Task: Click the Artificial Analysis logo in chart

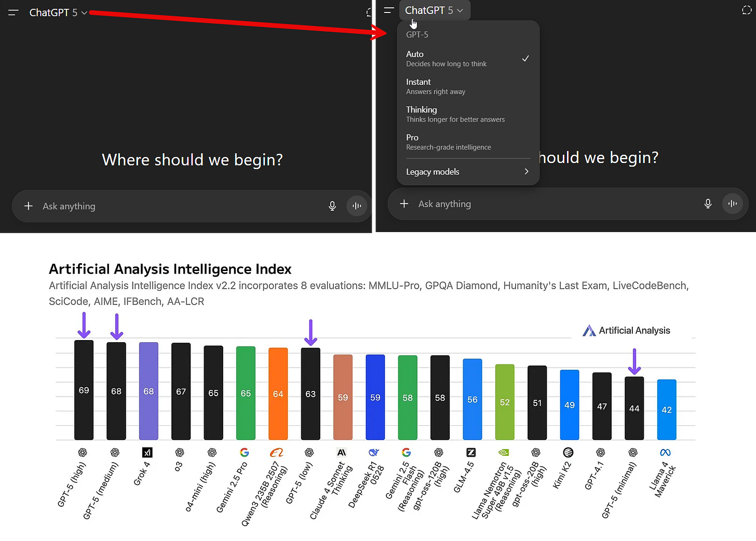Action: click(x=626, y=331)
